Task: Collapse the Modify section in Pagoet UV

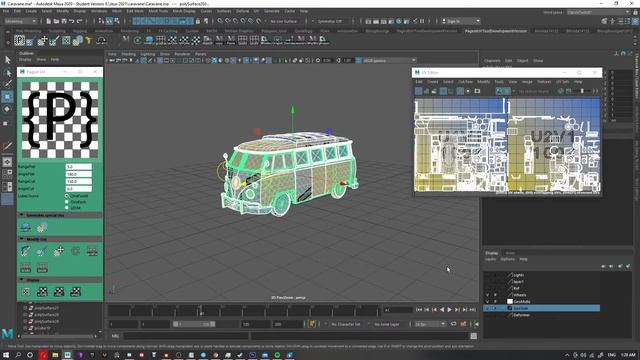Action: click(x=60, y=239)
